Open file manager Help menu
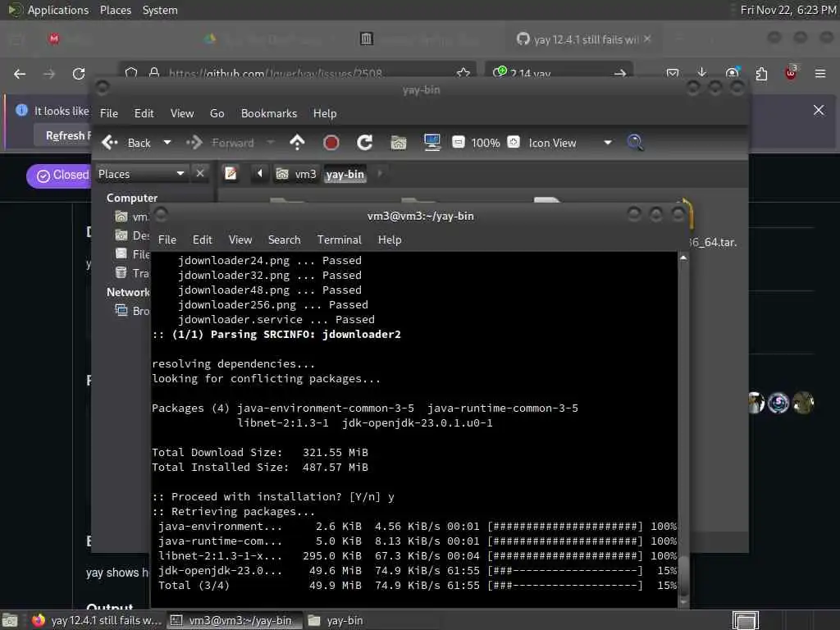 click(x=325, y=113)
